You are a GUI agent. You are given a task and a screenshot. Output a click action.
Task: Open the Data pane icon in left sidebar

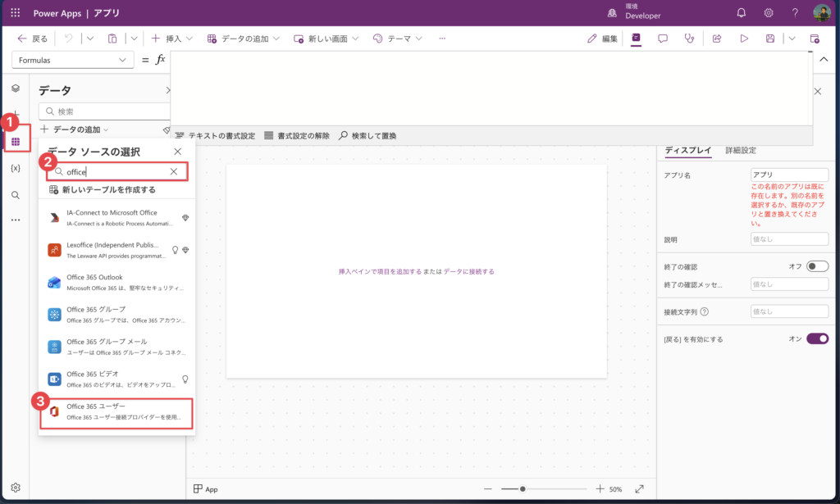coord(15,143)
